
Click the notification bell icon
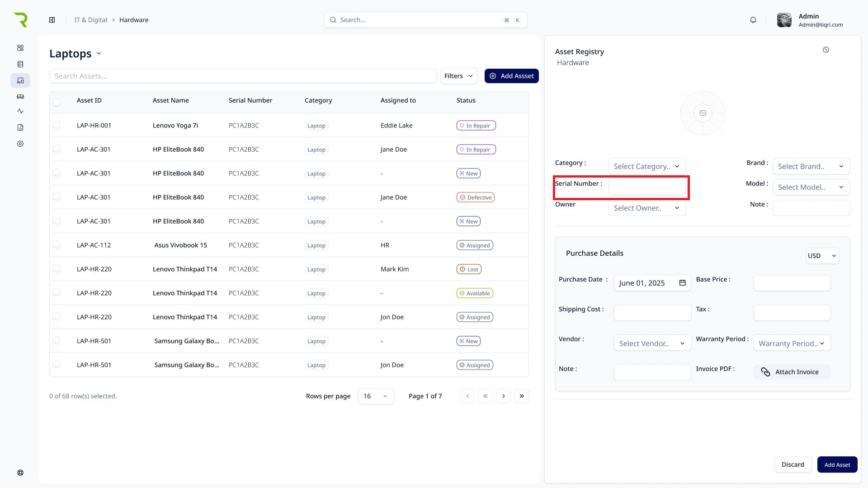(753, 20)
